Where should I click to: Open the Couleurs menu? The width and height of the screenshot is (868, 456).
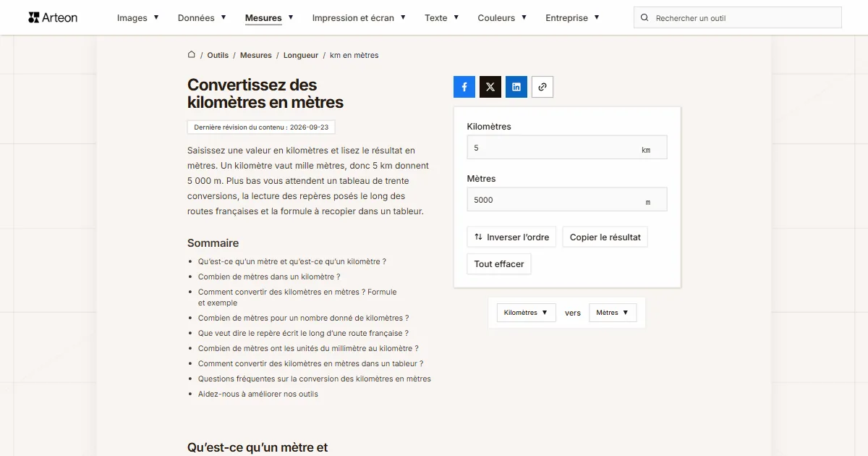(x=502, y=17)
